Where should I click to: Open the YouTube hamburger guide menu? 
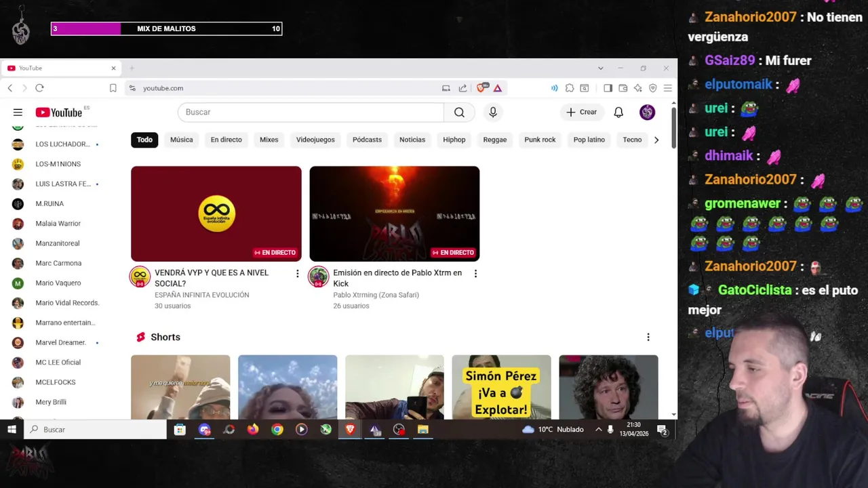(18, 113)
